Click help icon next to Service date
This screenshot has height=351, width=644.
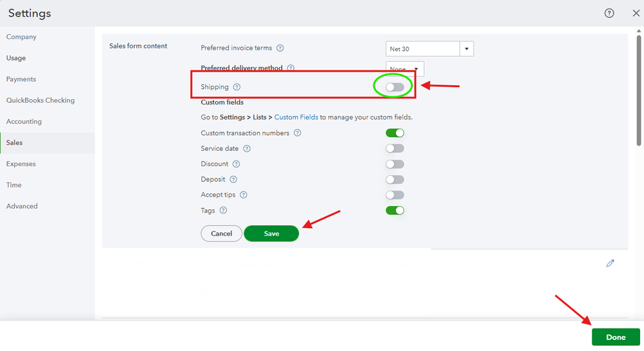[247, 149]
